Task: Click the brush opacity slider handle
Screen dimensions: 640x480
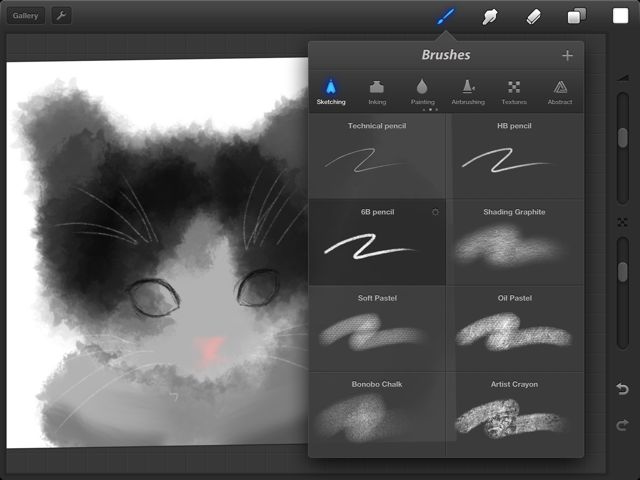Action: click(x=622, y=272)
